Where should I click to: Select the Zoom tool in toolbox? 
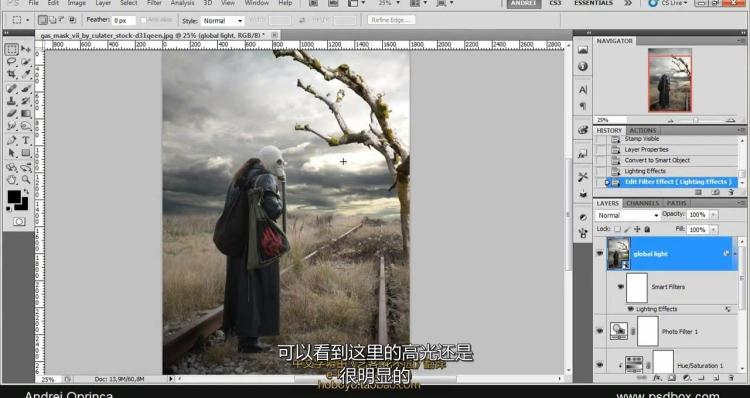[x=26, y=180]
